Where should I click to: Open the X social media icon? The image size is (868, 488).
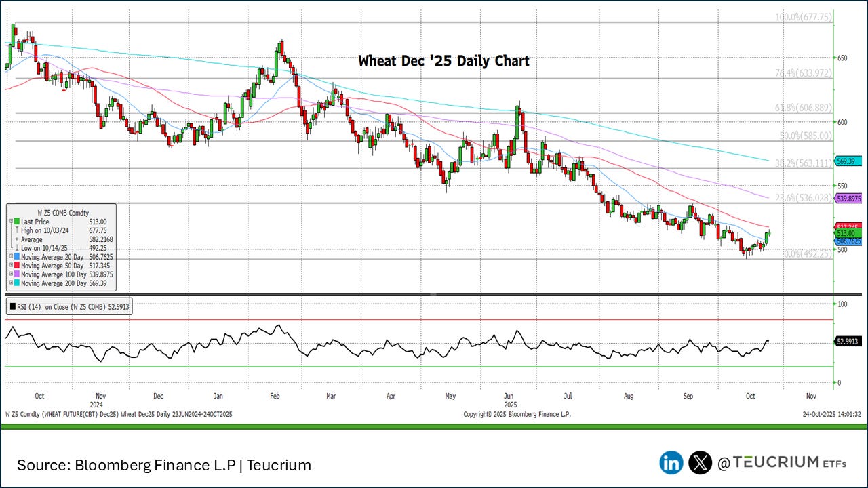pyautogui.click(x=700, y=463)
